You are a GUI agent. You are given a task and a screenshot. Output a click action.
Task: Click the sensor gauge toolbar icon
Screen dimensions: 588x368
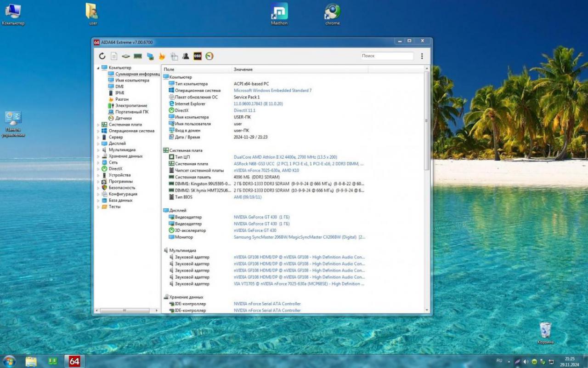[x=209, y=56]
